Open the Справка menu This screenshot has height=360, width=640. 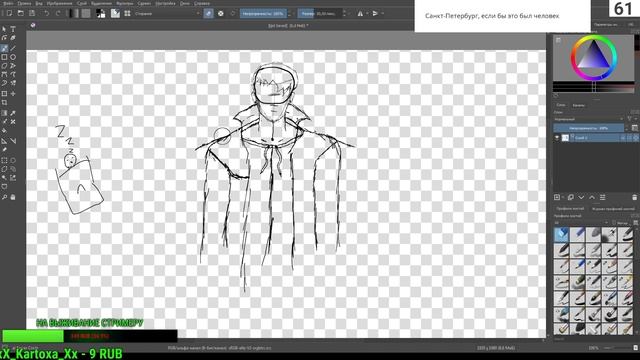click(x=202, y=3)
